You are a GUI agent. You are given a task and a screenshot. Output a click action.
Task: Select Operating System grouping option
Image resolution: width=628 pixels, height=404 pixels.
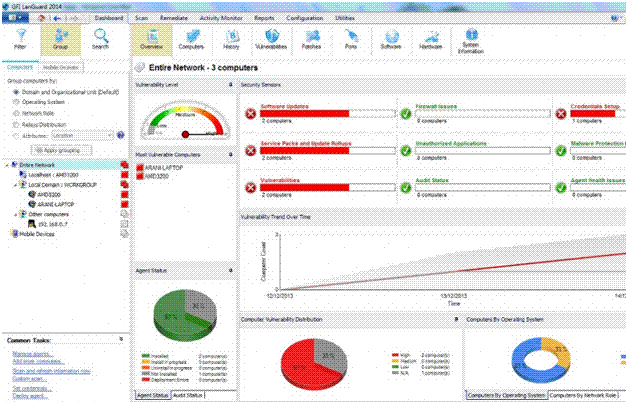pyautogui.click(x=16, y=102)
